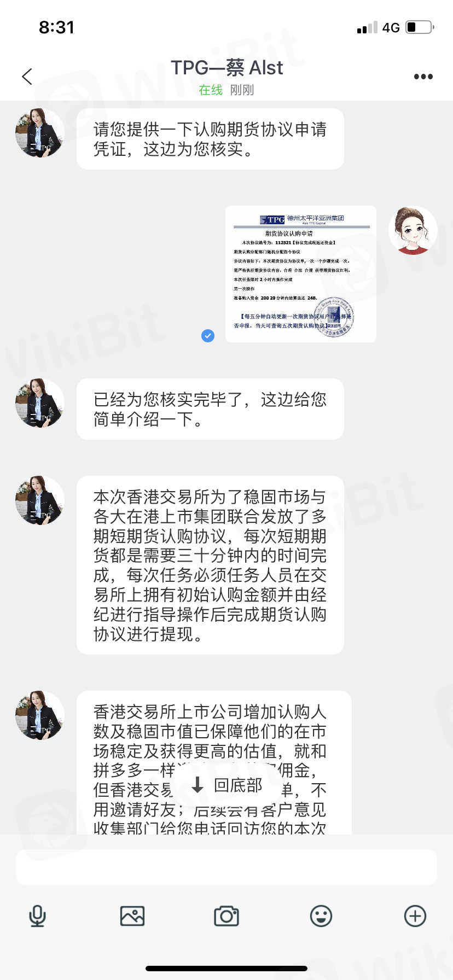Screen dimensions: 453x980
Task: Open the cartoon girl user avatar
Action: tap(413, 230)
